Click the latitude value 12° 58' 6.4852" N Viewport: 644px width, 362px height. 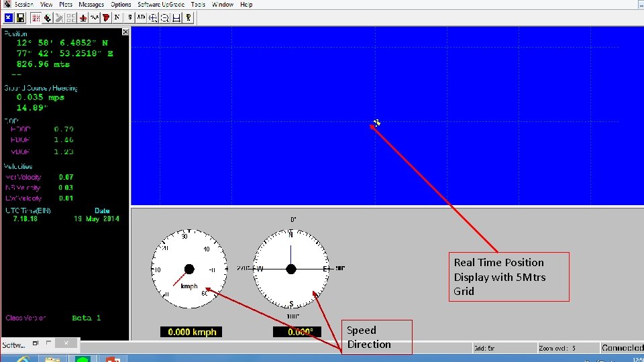pos(62,43)
